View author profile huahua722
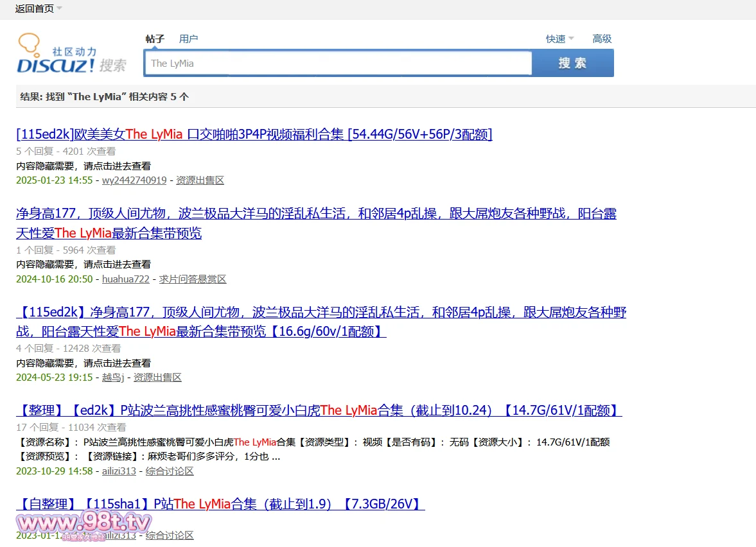756x547 pixels. coord(126,279)
